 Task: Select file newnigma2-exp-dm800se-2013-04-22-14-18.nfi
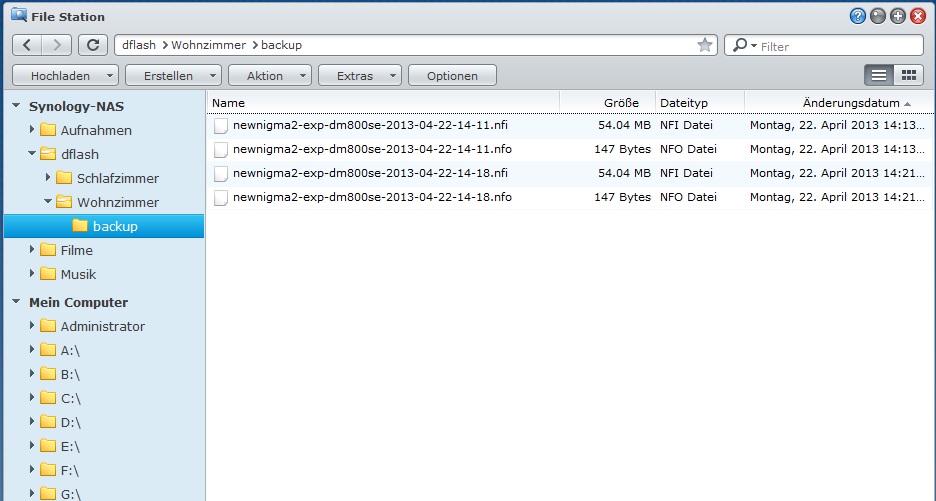pos(370,173)
